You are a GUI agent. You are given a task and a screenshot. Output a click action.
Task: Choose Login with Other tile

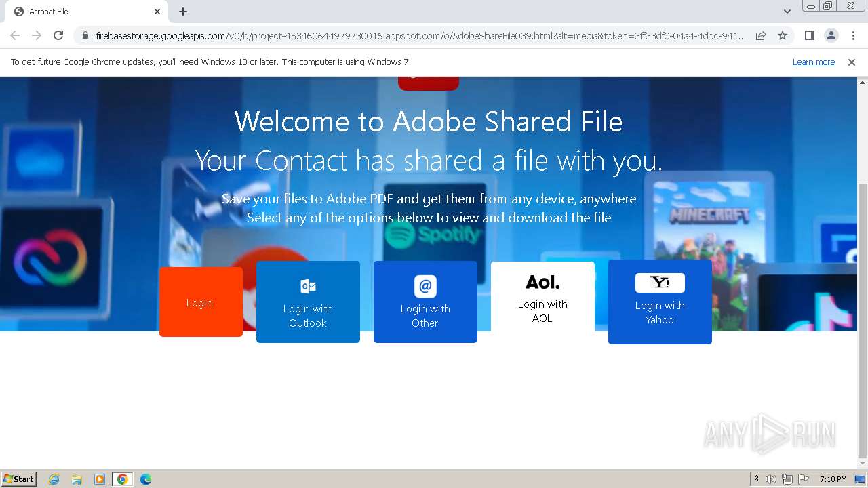[x=425, y=302]
